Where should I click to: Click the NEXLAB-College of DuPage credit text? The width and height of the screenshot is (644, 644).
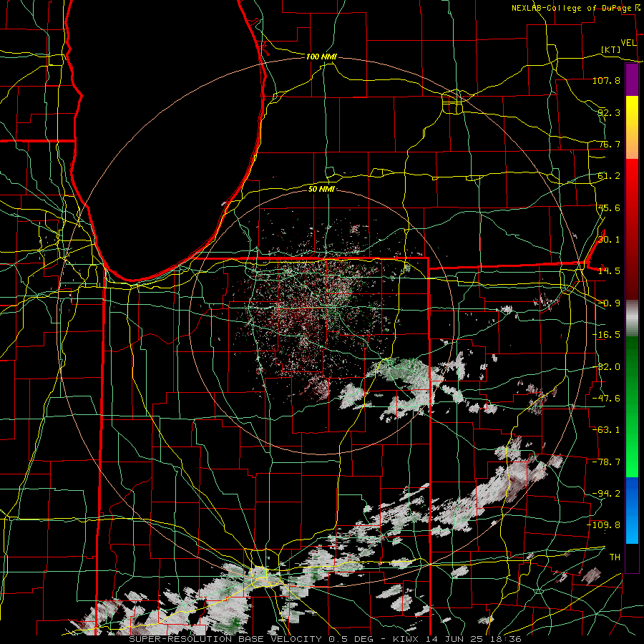coord(571,8)
